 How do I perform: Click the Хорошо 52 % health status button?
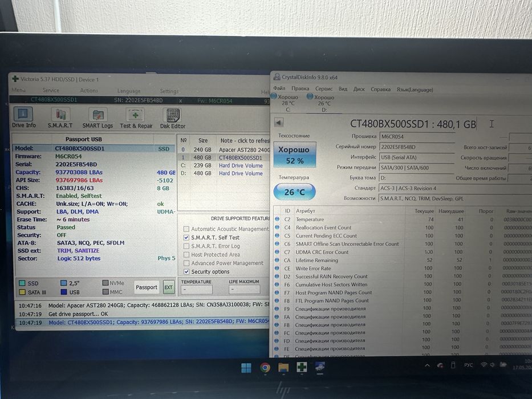pos(295,154)
